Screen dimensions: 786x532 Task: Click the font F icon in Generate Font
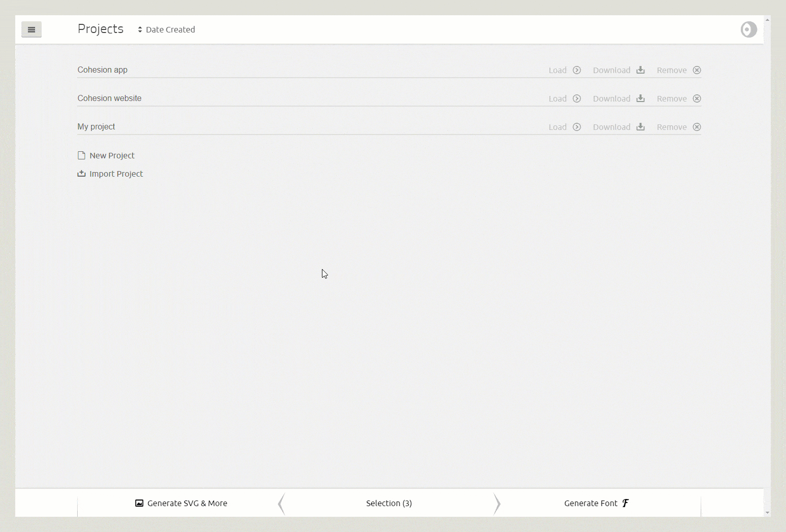626,503
